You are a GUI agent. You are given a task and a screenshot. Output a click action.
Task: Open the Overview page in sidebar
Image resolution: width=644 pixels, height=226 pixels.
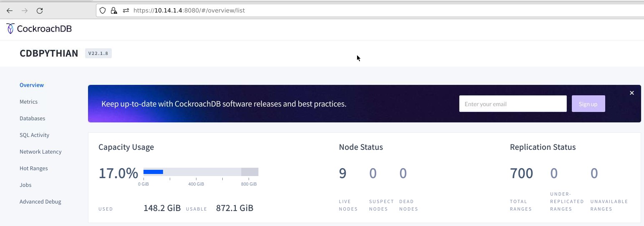click(x=32, y=85)
